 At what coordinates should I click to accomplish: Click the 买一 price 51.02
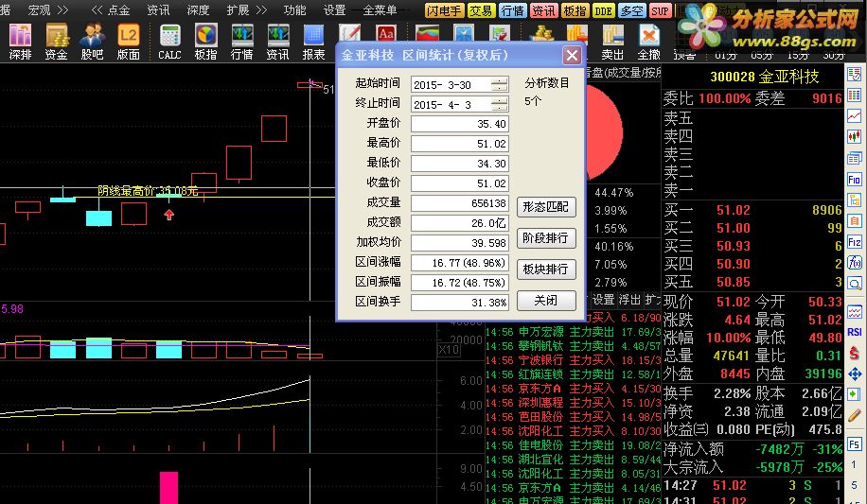734,211
